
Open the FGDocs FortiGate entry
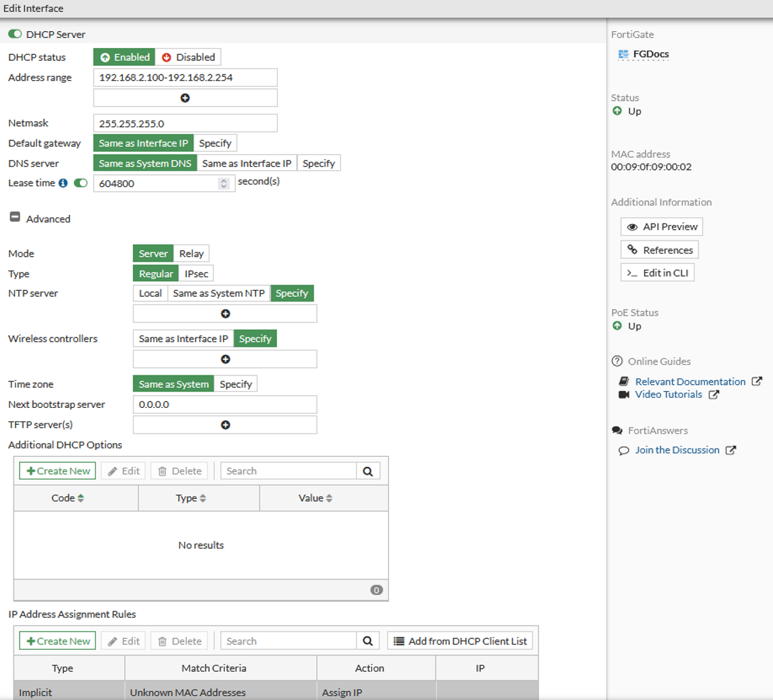pyautogui.click(x=651, y=54)
